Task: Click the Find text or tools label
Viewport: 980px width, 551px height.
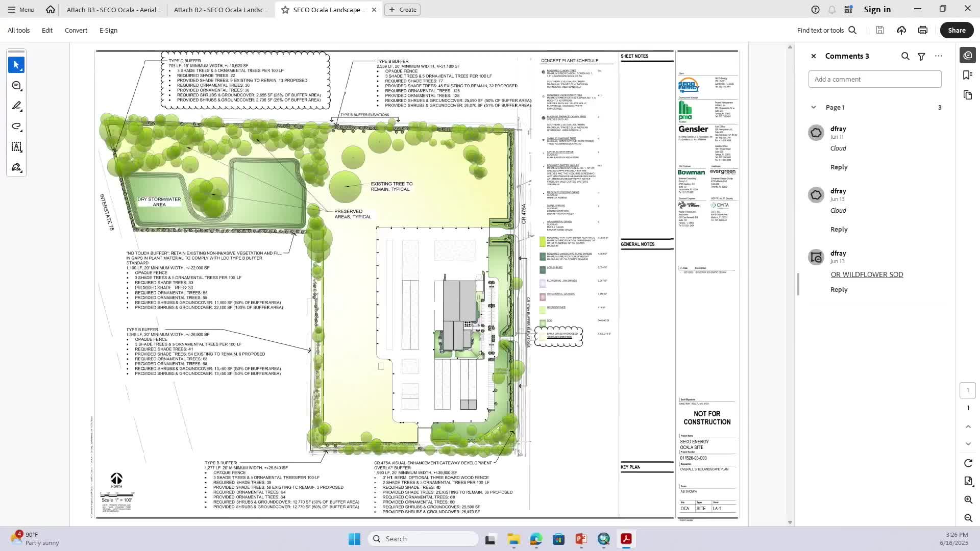Action: pyautogui.click(x=820, y=30)
